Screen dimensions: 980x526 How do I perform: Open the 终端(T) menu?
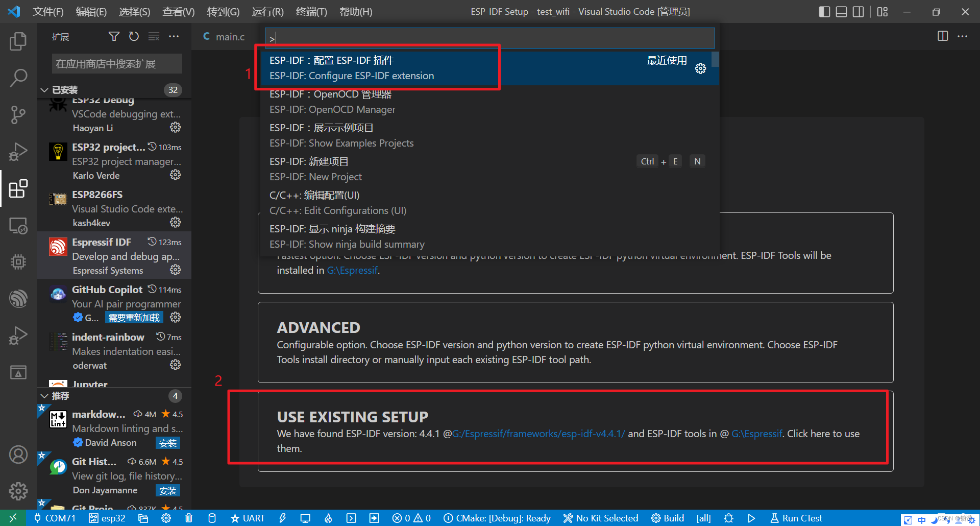pos(311,11)
